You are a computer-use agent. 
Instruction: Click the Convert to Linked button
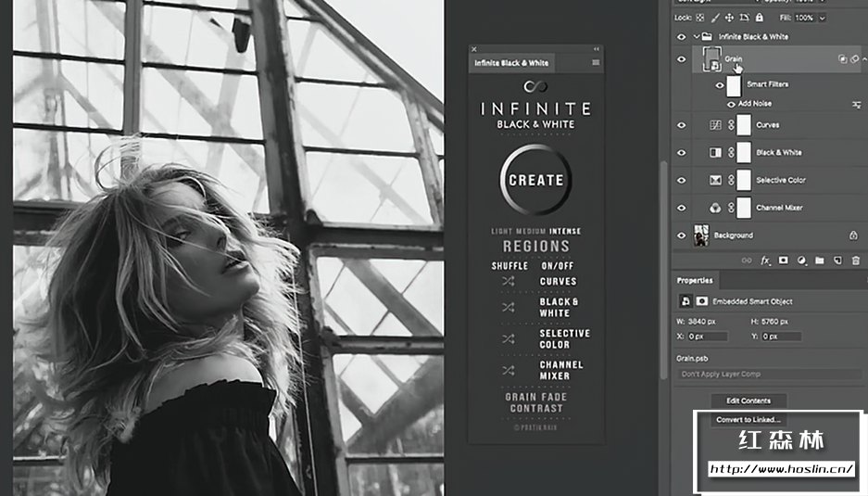pos(748,420)
